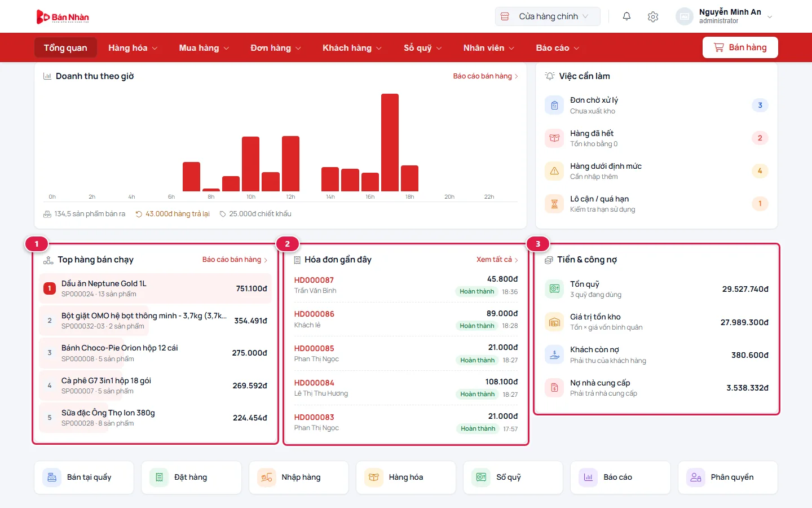Image resolution: width=812 pixels, height=508 pixels.
Task: Open the settings gear icon
Action: (x=653, y=16)
